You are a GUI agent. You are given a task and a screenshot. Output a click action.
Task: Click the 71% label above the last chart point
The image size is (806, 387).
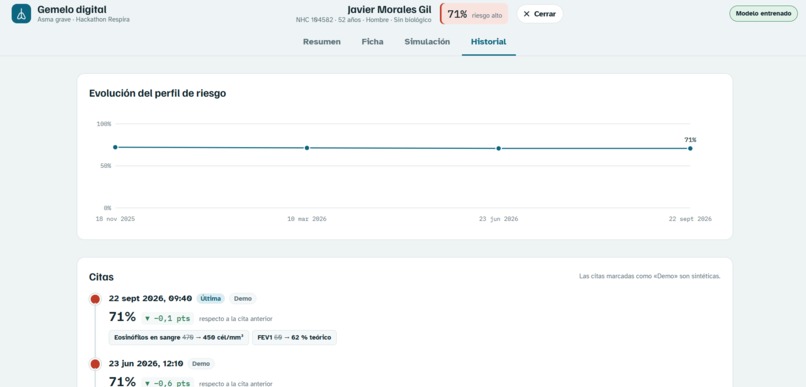click(690, 140)
